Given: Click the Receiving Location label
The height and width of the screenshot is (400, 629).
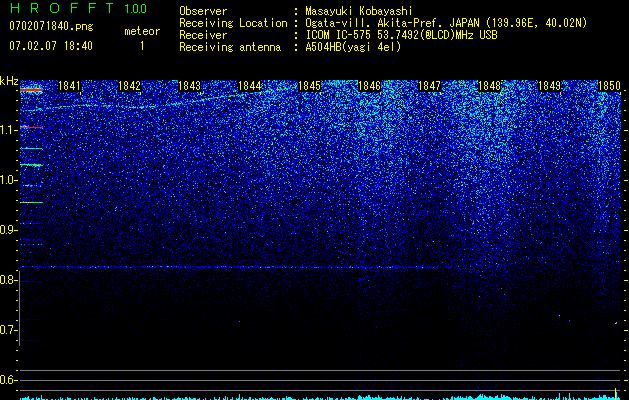Looking at the screenshot, I should pos(233,23).
